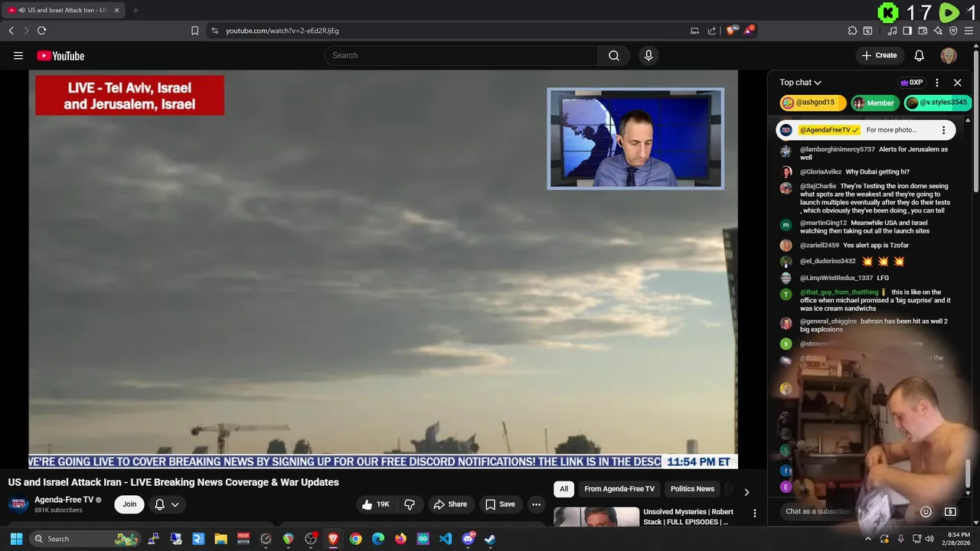Screen dimensions: 980x551
Task: Open the media playlist music note icon
Action: [893, 31]
